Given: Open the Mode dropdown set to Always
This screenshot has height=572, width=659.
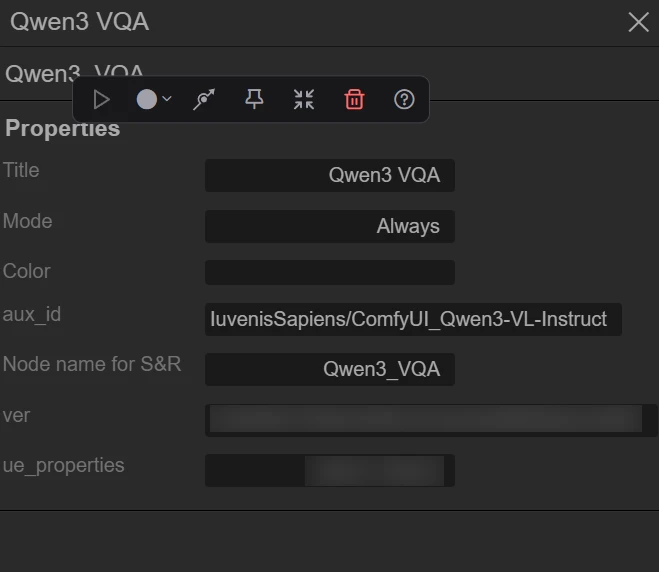Looking at the screenshot, I should pos(330,226).
